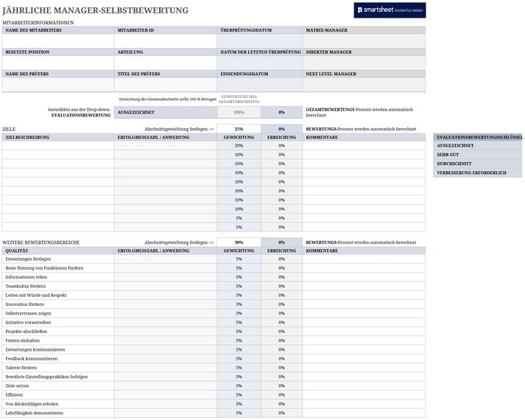Screen dimensions: 525x420
Task: Open the AUSGEZEICHNET evaluation dropdown cell
Action: pyautogui.click(x=166, y=113)
